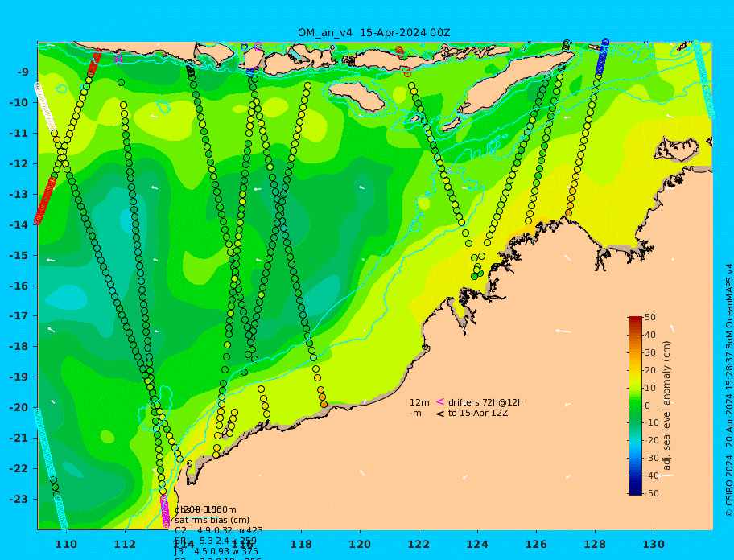
Task: Click the "C2 4.9 0.32 m 423" statistics row
Action: tap(219, 530)
